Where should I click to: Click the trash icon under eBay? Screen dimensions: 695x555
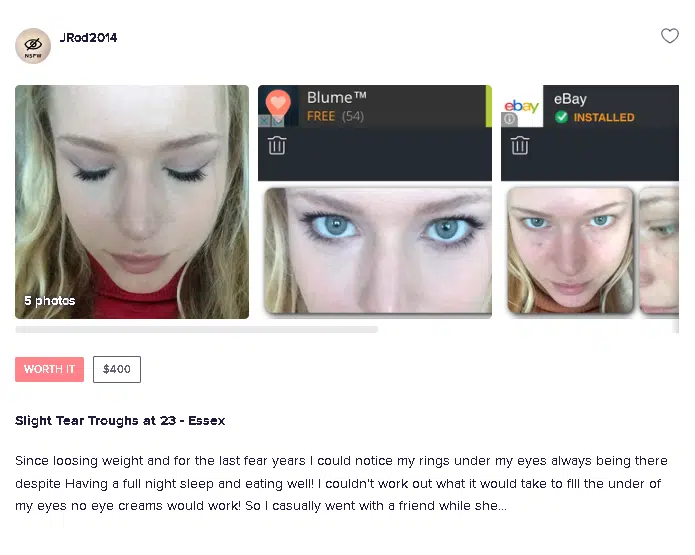click(x=519, y=146)
